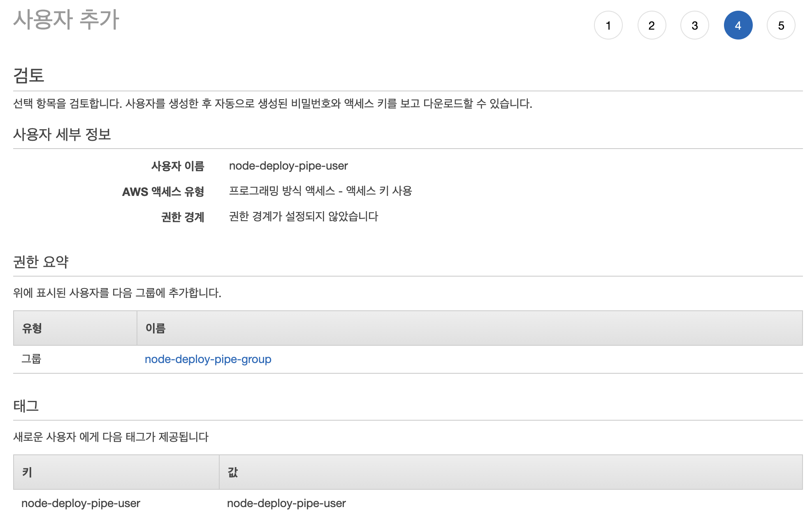The height and width of the screenshot is (526, 812).
Task: Click the 사용자 세부 정보 heading
Action: pyautogui.click(x=62, y=134)
